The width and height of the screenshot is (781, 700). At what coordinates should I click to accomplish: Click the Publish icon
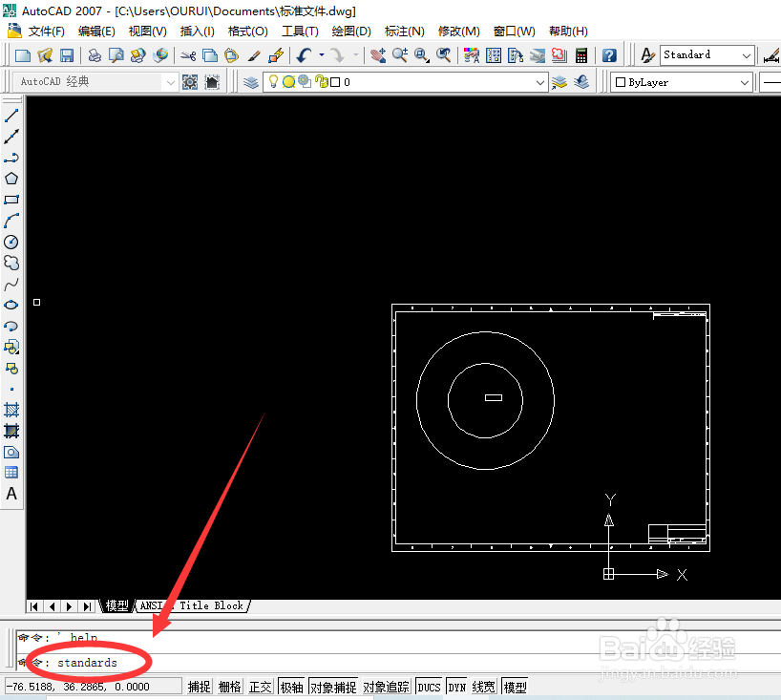click(138, 55)
